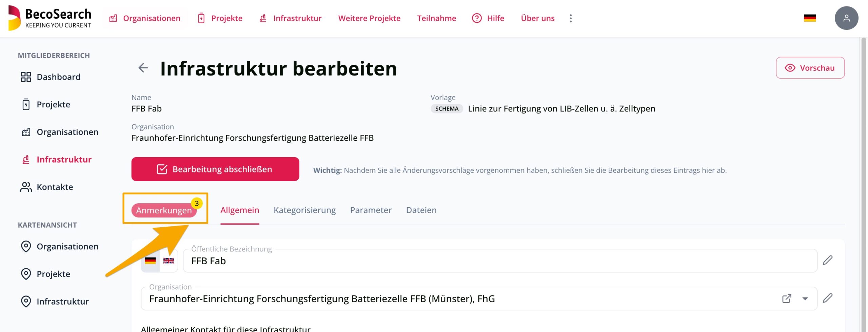Open Weitere Projekte in the top navigation

click(x=369, y=18)
